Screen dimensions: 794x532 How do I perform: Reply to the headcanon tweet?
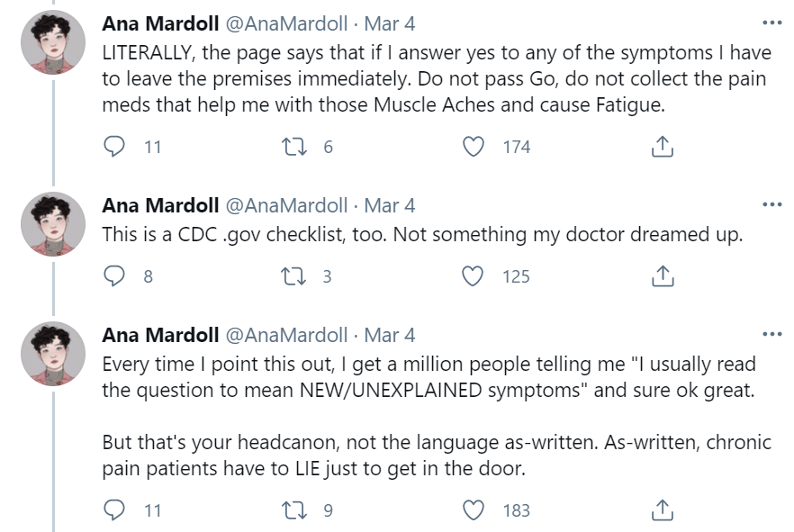click(115, 510)
